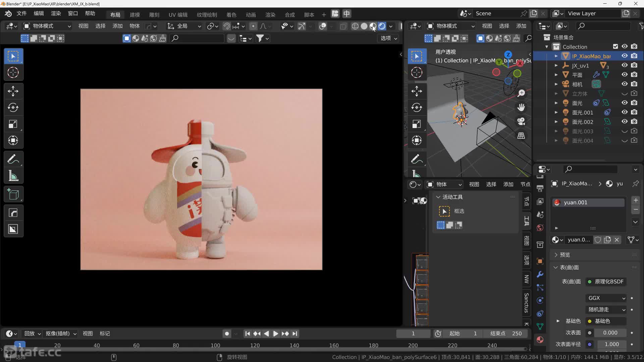Adjust 次表面 value slider 0.000
The width and height of the screenshot is (644, 362).
pos(610,333)
